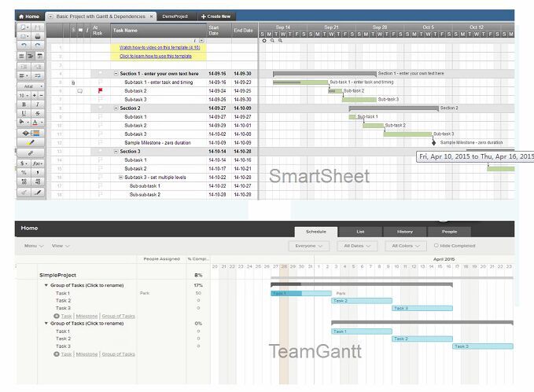This screenshot has height=392, width=534.
Task: Open Click to learn how to use template link
Action: [x=156, y=56]
